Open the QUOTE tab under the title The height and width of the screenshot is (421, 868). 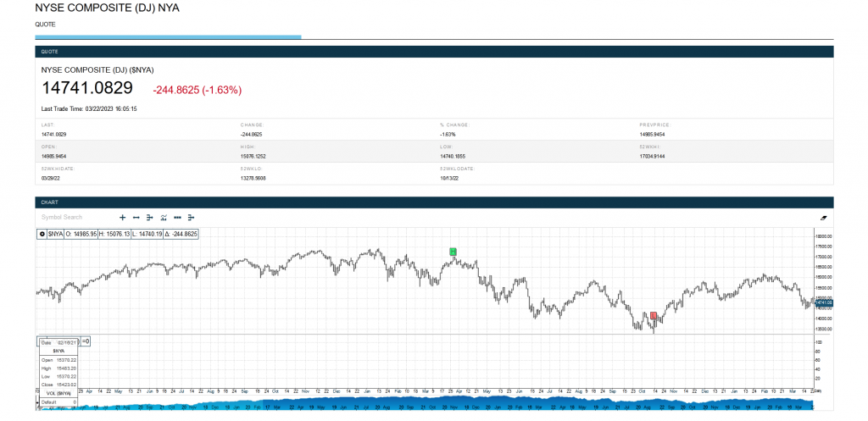45,25
